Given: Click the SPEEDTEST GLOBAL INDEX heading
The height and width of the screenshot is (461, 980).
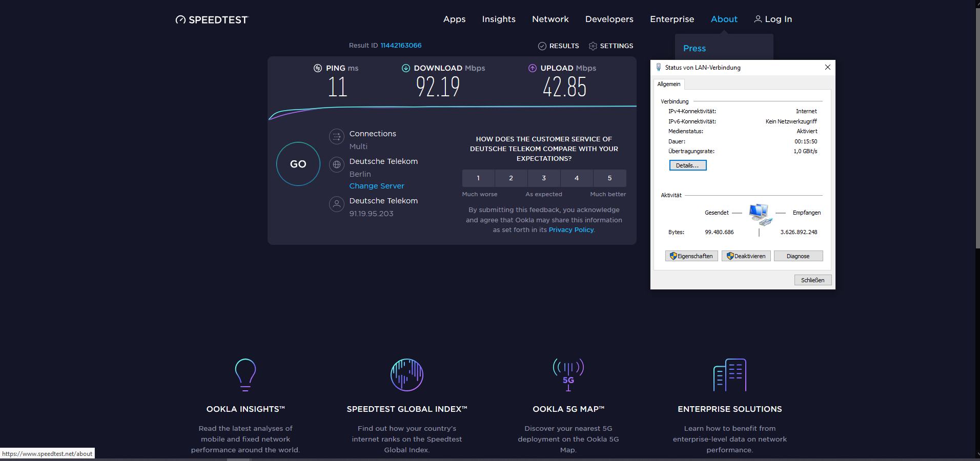Looking at the screenshot, I should point(407,409).
